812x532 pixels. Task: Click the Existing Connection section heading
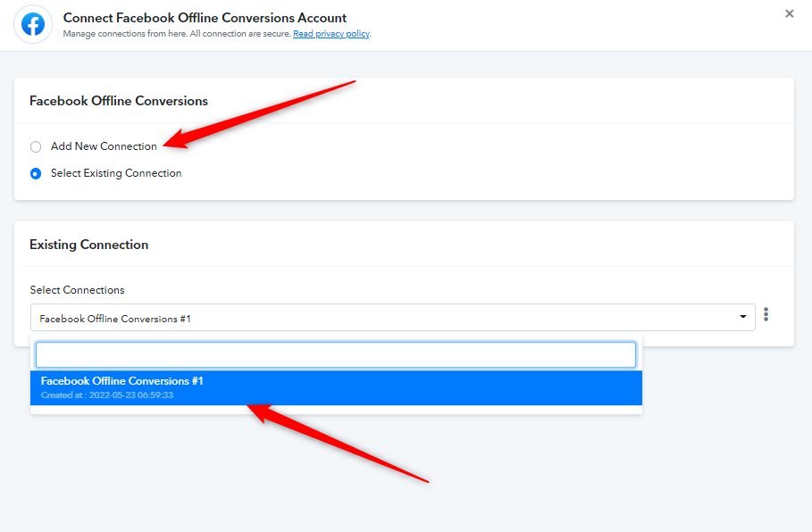point(89,245)
